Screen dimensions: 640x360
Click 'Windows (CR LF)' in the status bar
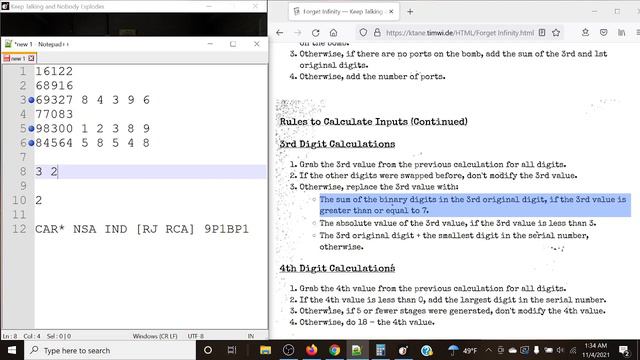[x=155, y=336]
